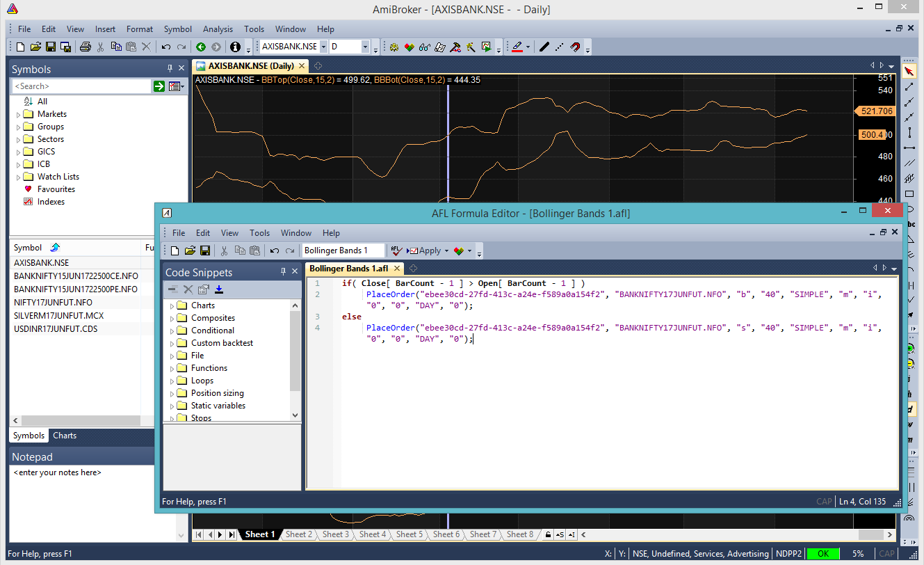
Task: Click the red magnet snap icon
Action: click(x=575, y=47)
